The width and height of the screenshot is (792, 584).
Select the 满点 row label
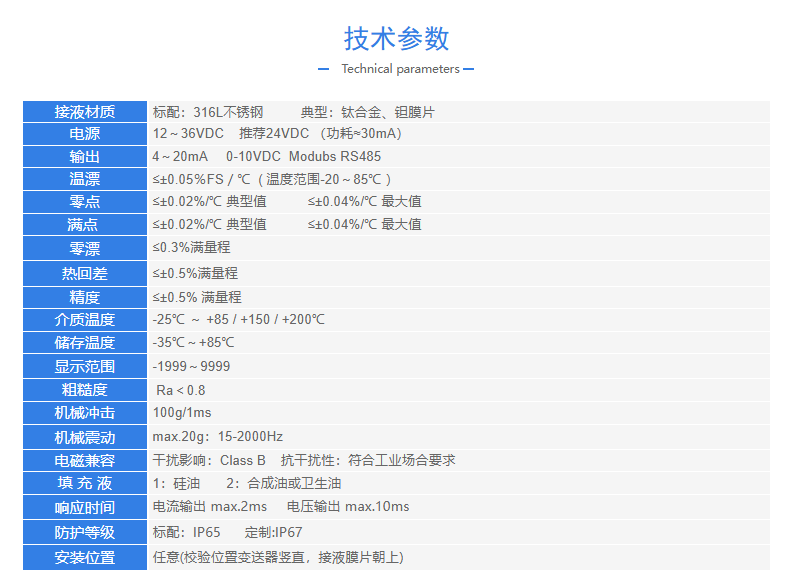pyautogui.click(x=85, y=225)
